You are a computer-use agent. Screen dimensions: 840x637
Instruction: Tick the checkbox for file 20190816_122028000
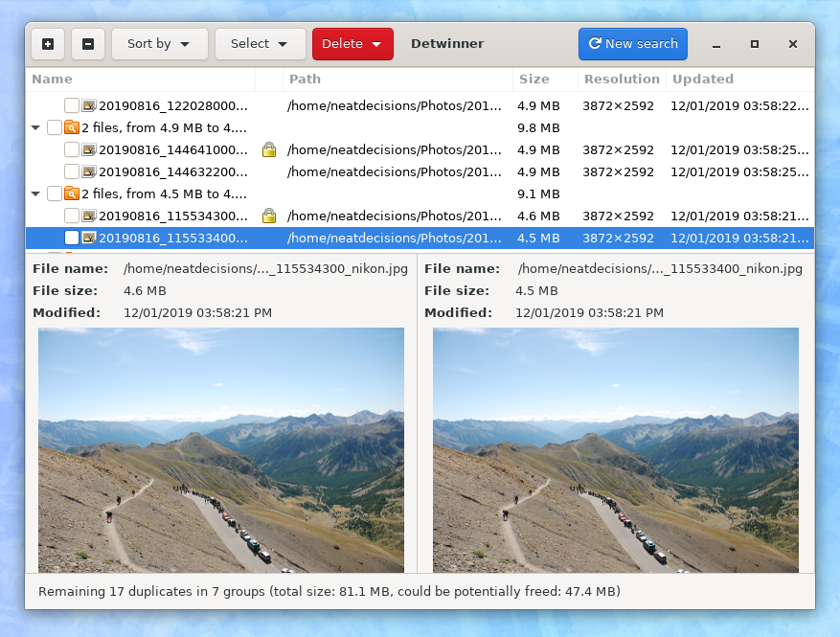(x=72, y=105)
